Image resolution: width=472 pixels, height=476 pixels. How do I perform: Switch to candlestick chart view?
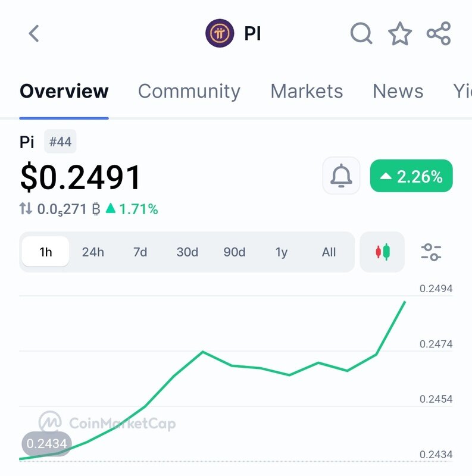coord(382,252)
